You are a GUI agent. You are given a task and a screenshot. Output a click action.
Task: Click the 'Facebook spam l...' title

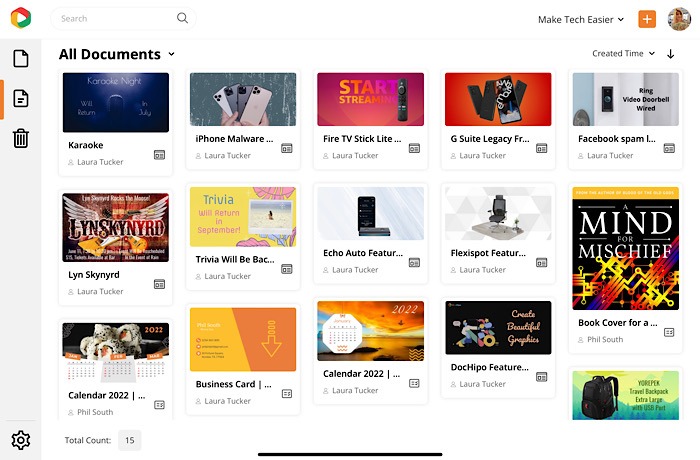tap(617, 139)
